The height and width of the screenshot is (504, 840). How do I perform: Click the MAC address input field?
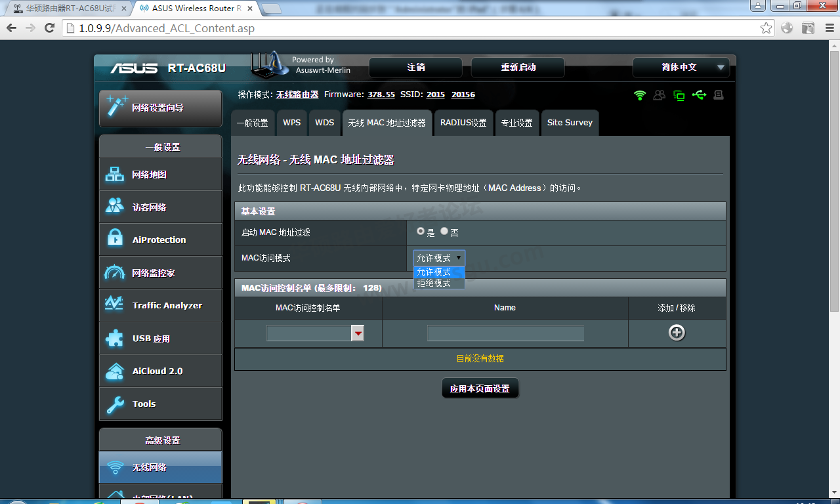309,333
